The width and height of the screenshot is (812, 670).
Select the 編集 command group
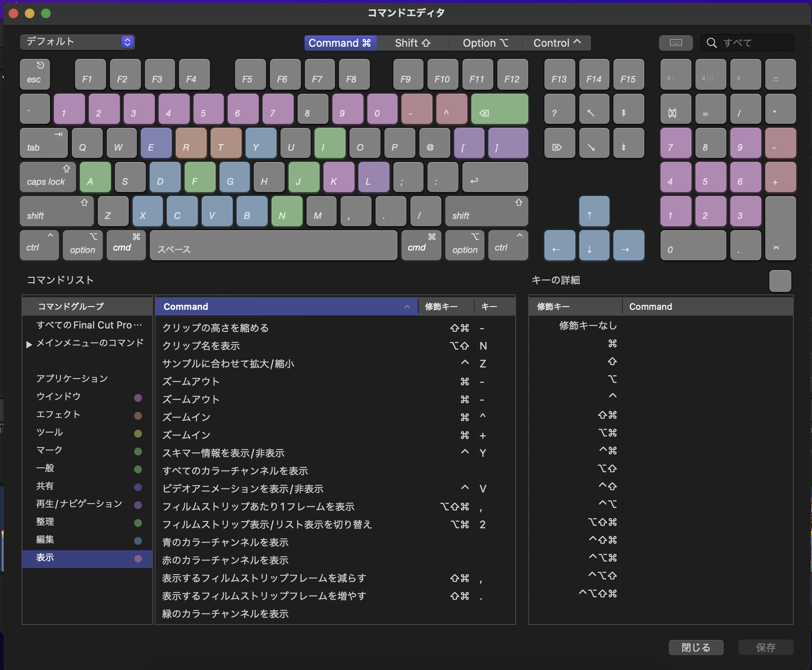click(45, 540)
